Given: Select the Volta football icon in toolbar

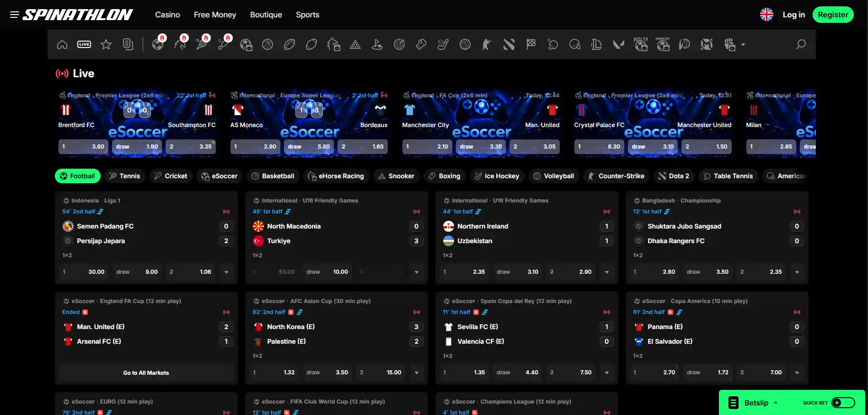Looking at the screenshot, I should point(641,44).
